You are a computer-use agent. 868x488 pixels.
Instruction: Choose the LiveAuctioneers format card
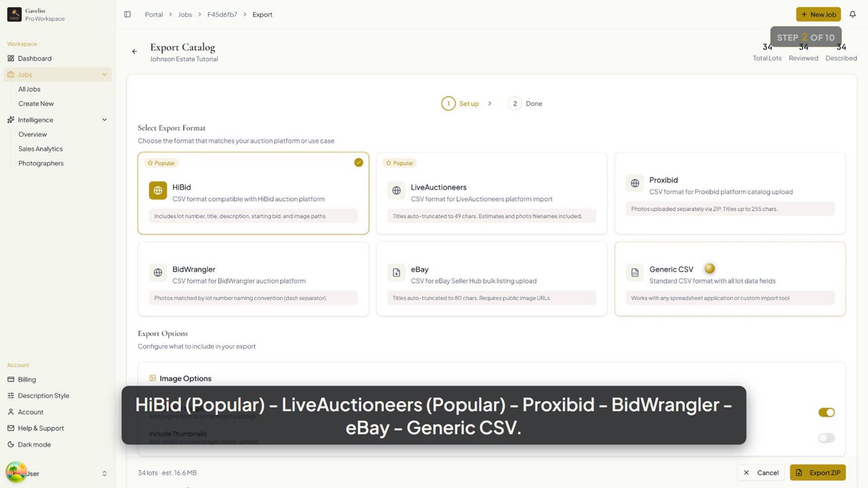[492, 193]
